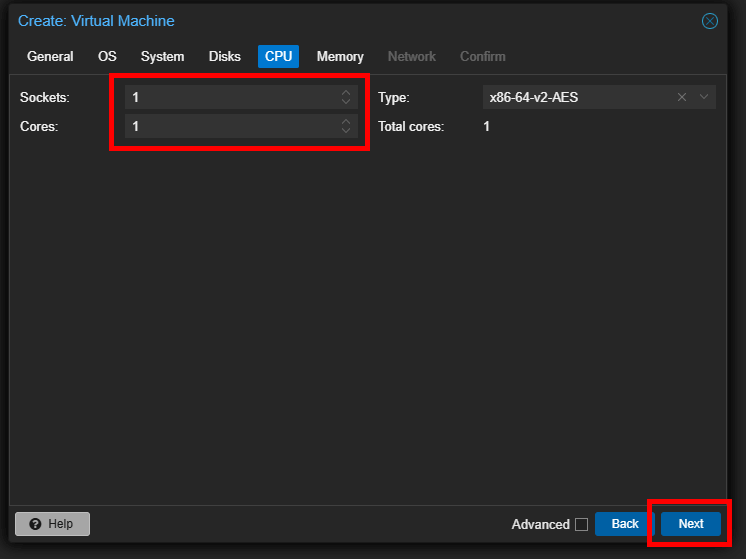This screenshot has width=746, height=559.
Task: Close the Create Virtual Machine dialog
Action: [709, 21]
